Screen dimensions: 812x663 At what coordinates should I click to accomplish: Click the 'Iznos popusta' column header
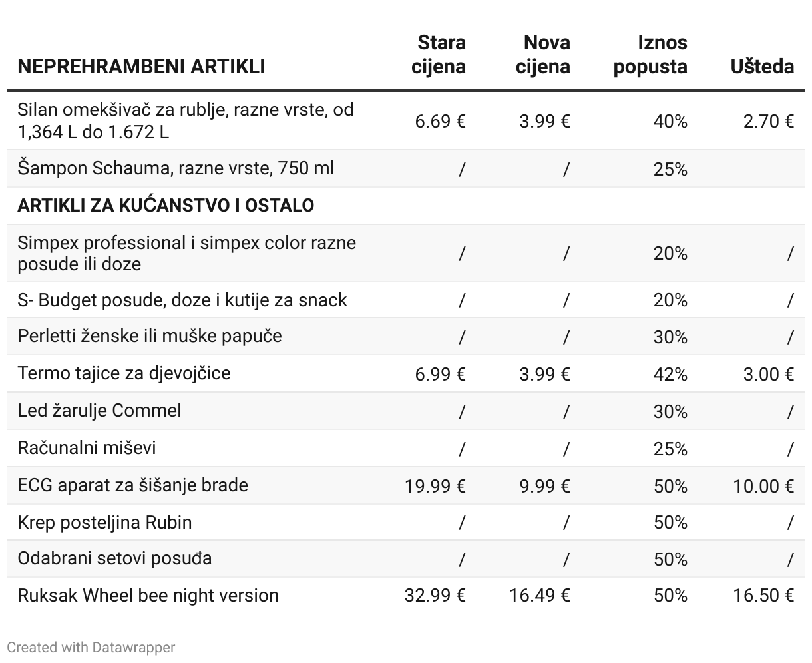pyautogui.click(x=650, y=55)
